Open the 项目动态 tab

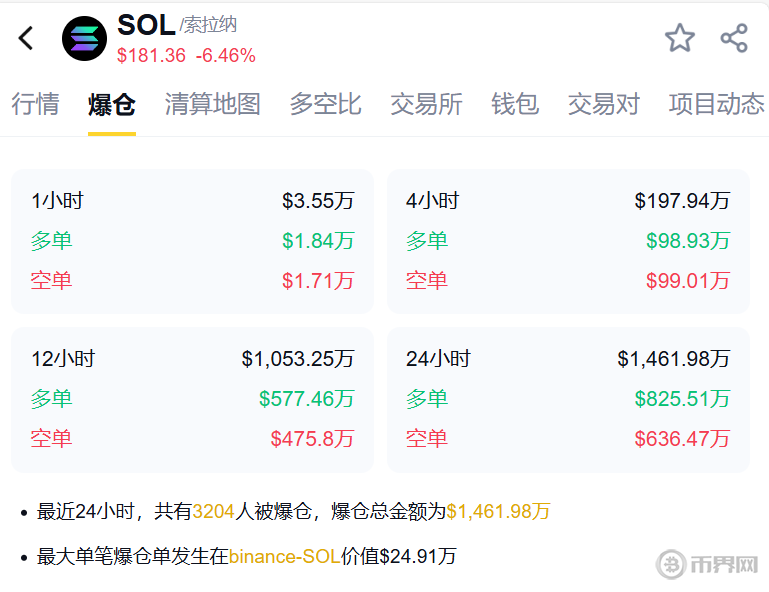click(x=716, y=104)
